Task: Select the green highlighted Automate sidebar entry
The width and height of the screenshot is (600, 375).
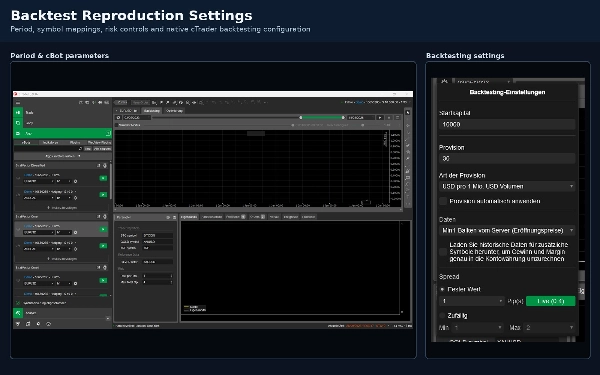Action: [x=63, y=133]
